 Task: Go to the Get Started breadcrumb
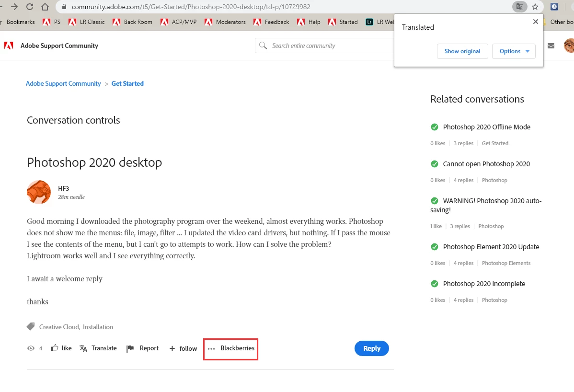coord(127,83)
